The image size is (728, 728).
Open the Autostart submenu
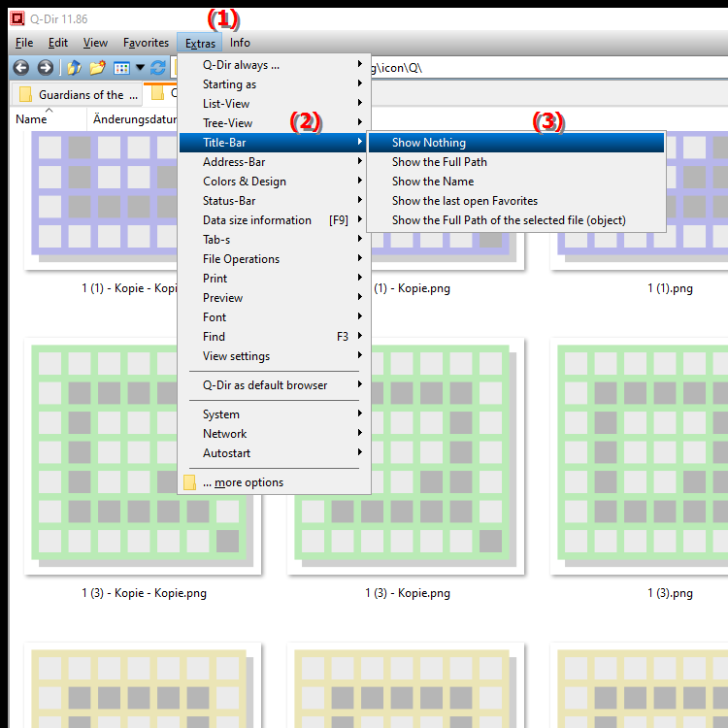[275, 453]
